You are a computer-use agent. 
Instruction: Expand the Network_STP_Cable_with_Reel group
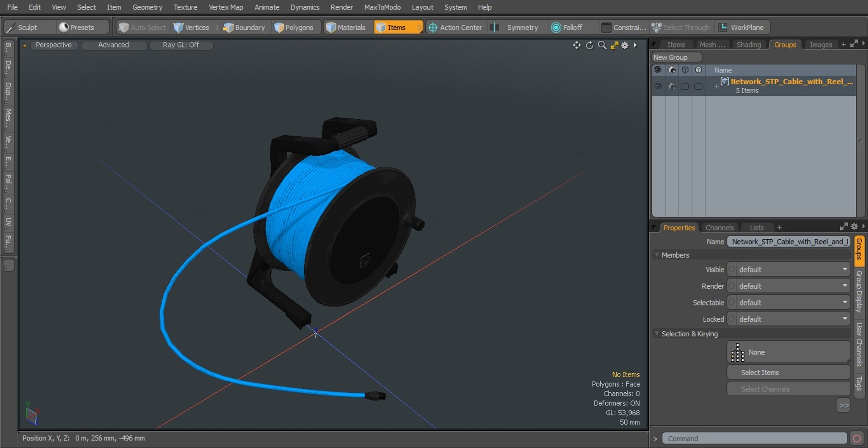tap(716, 86)
